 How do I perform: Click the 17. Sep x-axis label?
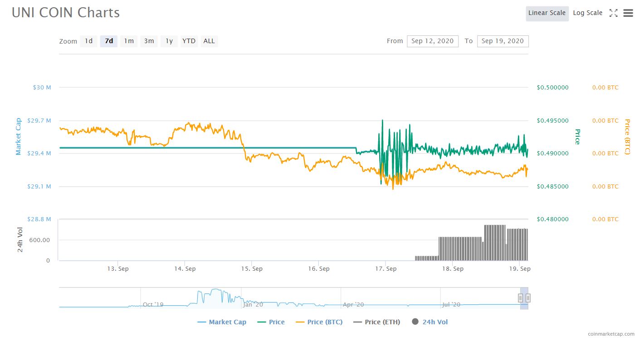(385, 269)
